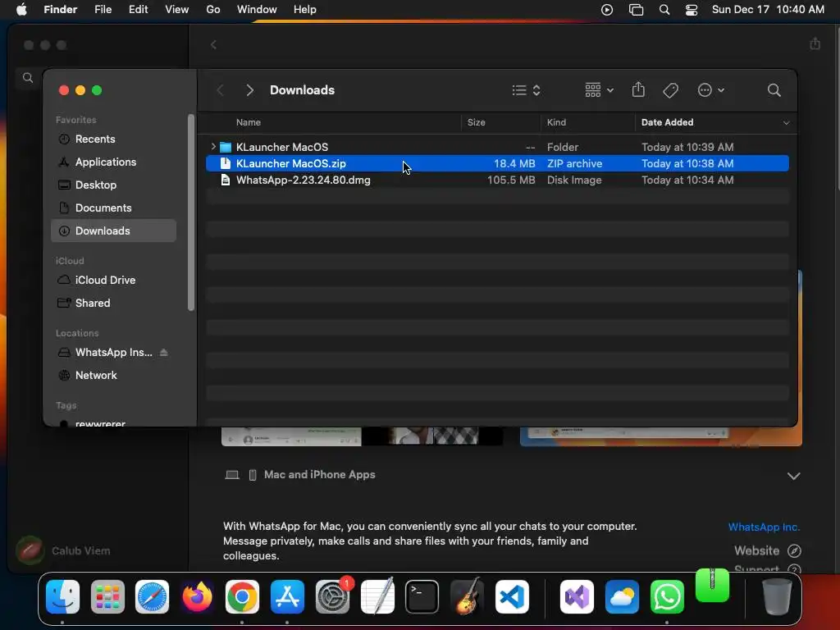Eject the WhatsApp Installer volume
This screenshot has width=840, height=630.
click(164, 353)
